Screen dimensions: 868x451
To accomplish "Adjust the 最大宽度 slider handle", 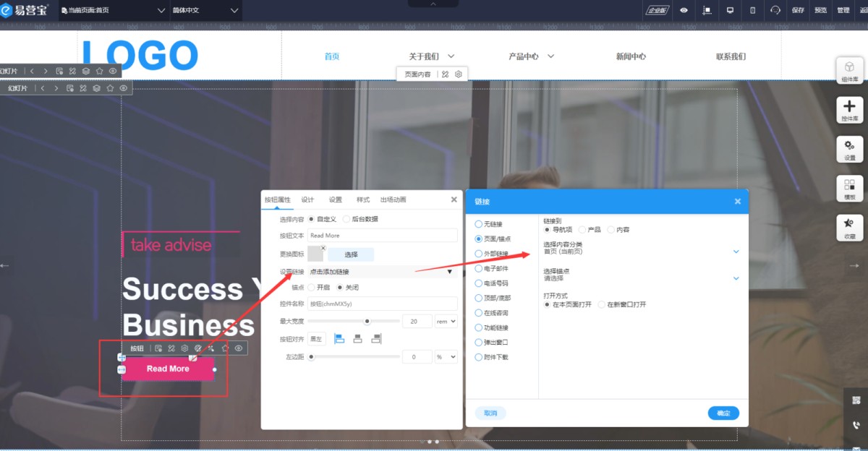I will coord(367,321).
